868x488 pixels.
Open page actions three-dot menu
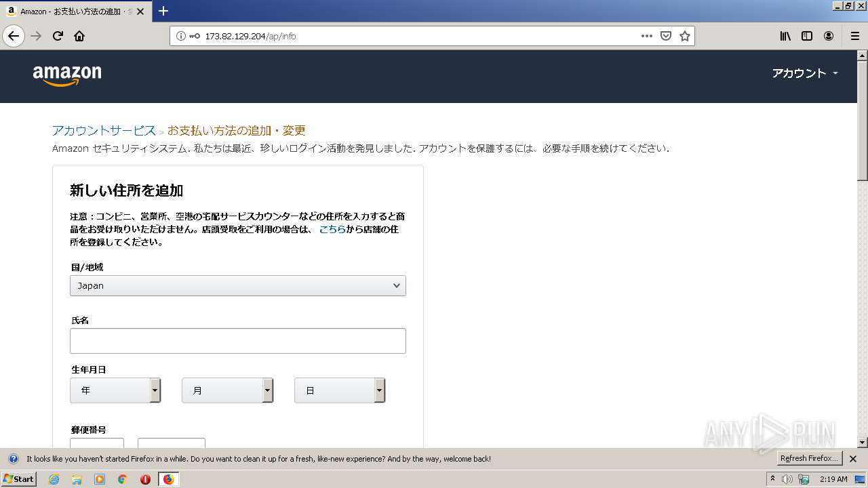tap(647, 36)
